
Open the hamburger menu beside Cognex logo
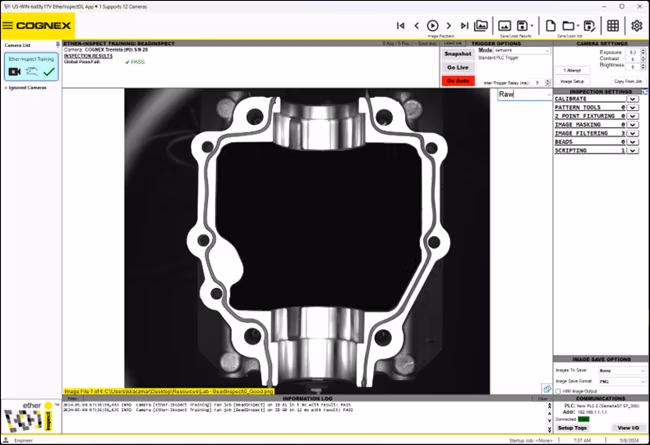7,26
